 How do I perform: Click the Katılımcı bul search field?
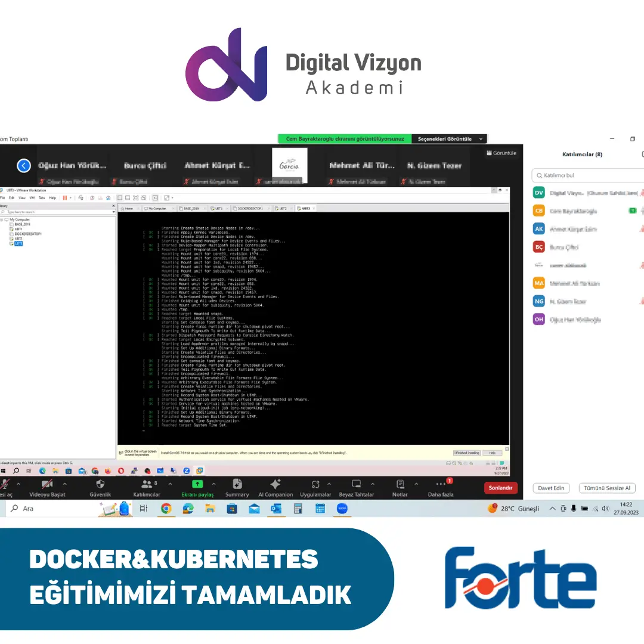pyautogui.click(x=589, y=175)
